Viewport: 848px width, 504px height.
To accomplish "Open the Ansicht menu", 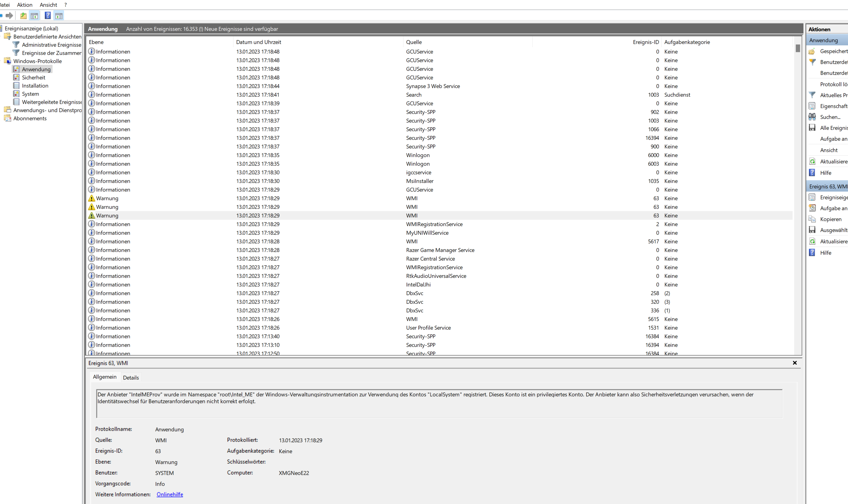I will 48,5.
